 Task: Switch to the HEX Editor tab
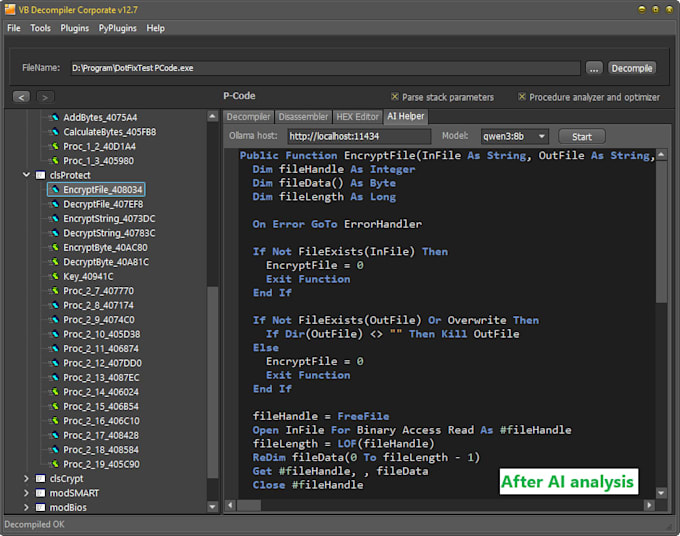[357, 117]
